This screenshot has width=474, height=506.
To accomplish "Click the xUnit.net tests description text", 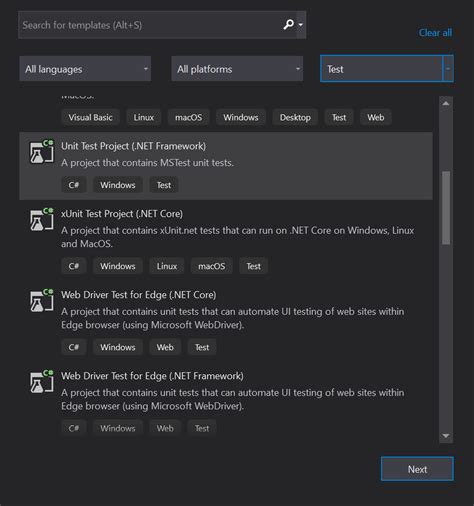I will (x=237, y=237).
